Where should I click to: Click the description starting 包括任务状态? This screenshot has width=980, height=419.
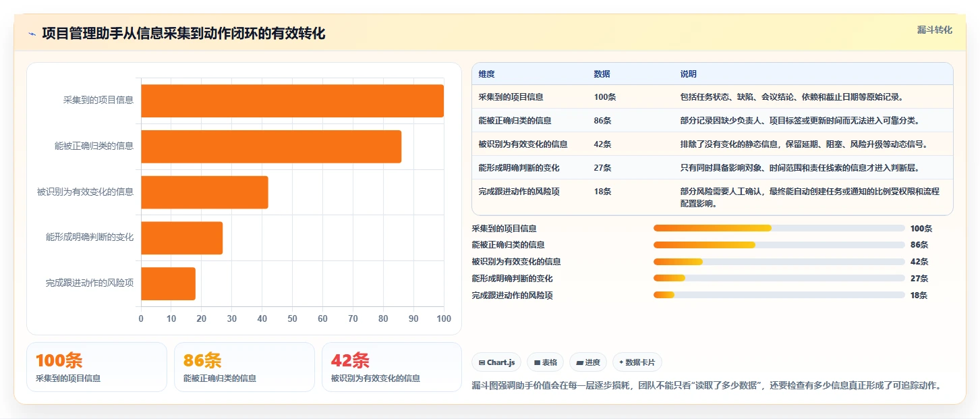792,97
